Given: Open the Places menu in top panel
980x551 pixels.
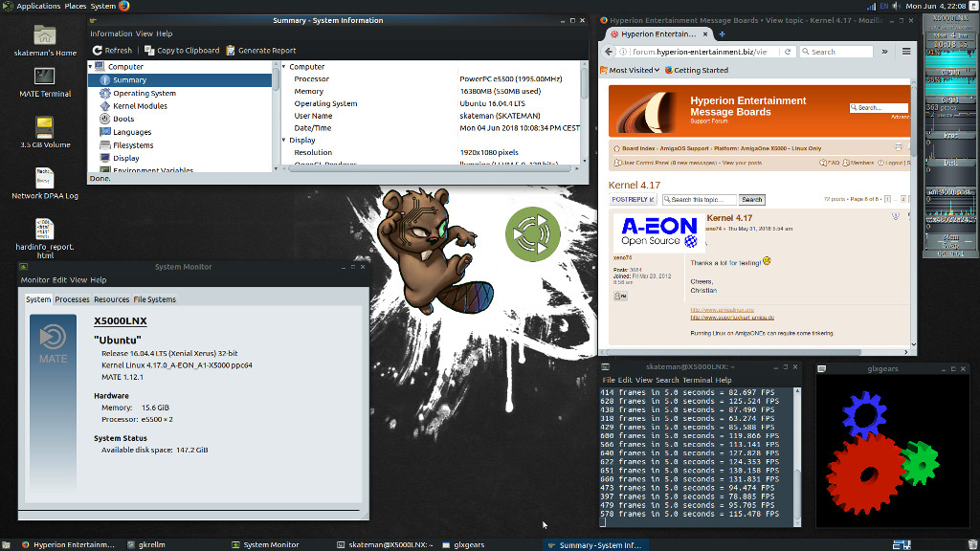Looking at the screenshot, I should click(75, 6).
